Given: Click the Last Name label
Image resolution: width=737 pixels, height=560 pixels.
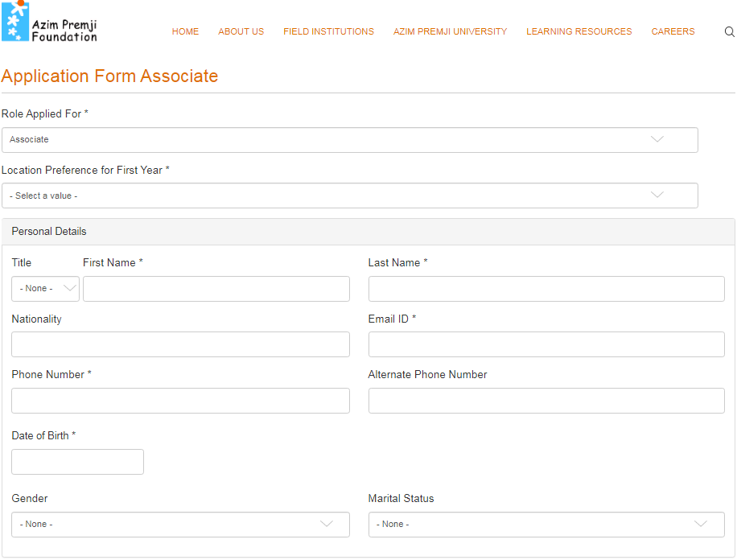Looking at the screenshot, I should (397, 263).
